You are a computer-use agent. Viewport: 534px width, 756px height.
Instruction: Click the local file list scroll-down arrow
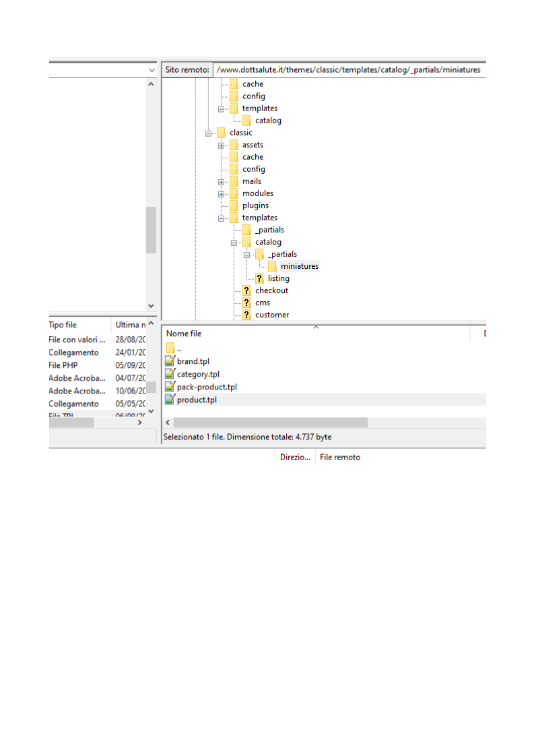coord(151,411)
